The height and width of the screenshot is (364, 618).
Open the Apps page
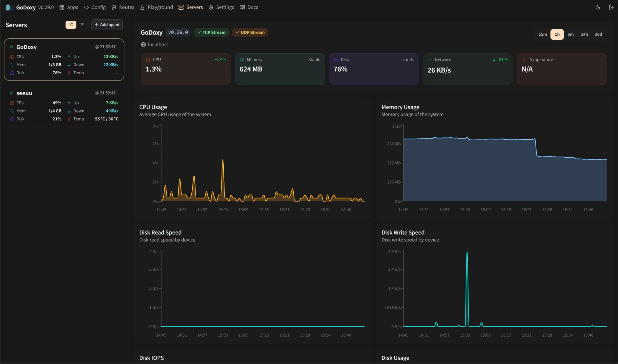coord(69,7)
